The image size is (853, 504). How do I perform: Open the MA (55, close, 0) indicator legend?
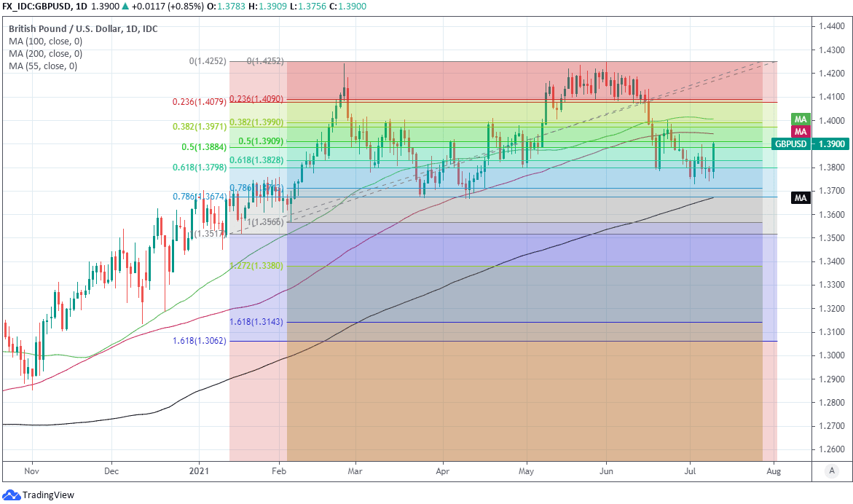pyautogui.click(x=43, y=66)
